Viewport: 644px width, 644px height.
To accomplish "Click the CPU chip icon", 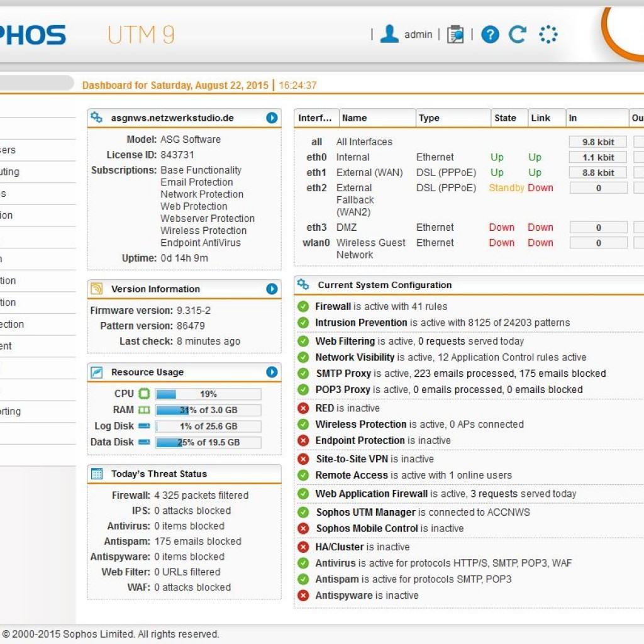I will click(x=144, y=394).
